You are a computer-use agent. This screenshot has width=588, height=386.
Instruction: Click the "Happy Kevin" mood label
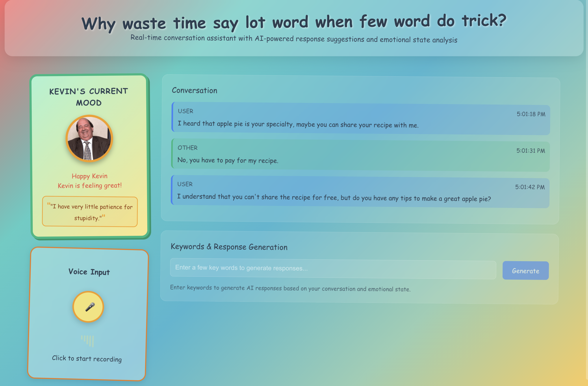(x=89, y=176)
